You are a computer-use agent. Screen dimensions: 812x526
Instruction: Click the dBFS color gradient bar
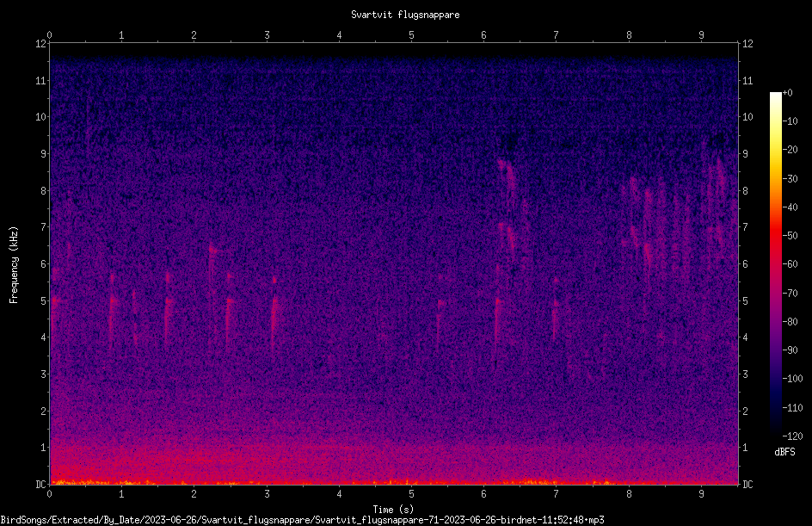(x=775, y=264)
